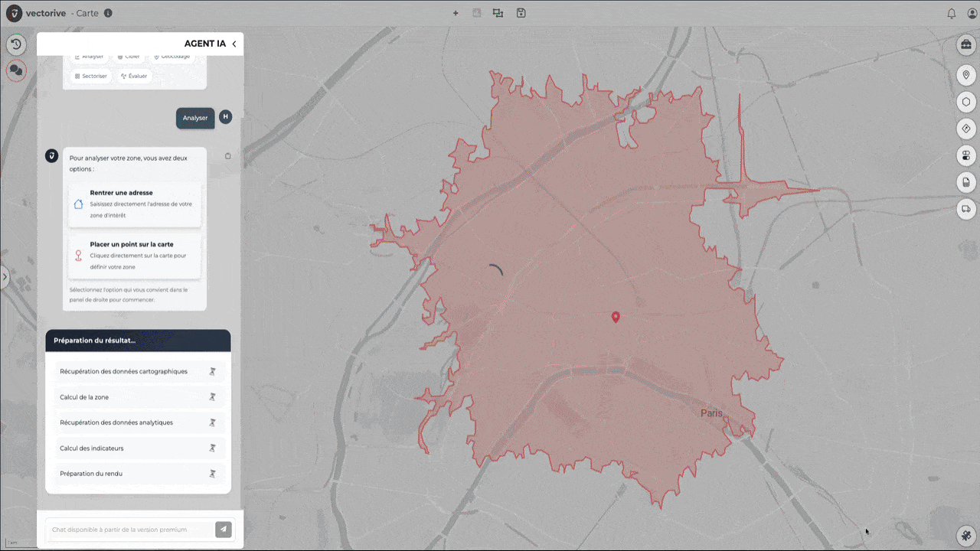Viewport: 980px width, 551px height.
Task: Click the chat bubble icon in left sidebar
Action: 16,70
